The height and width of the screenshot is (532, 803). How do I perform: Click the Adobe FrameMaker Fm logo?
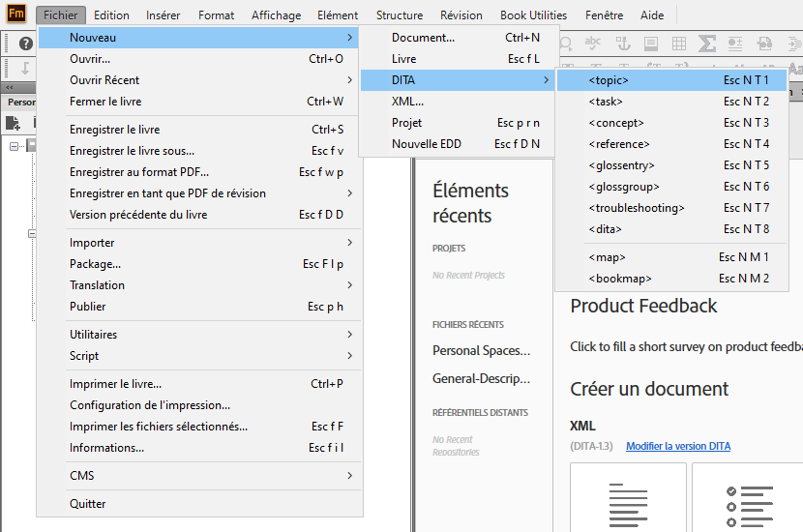coord(16,15)
